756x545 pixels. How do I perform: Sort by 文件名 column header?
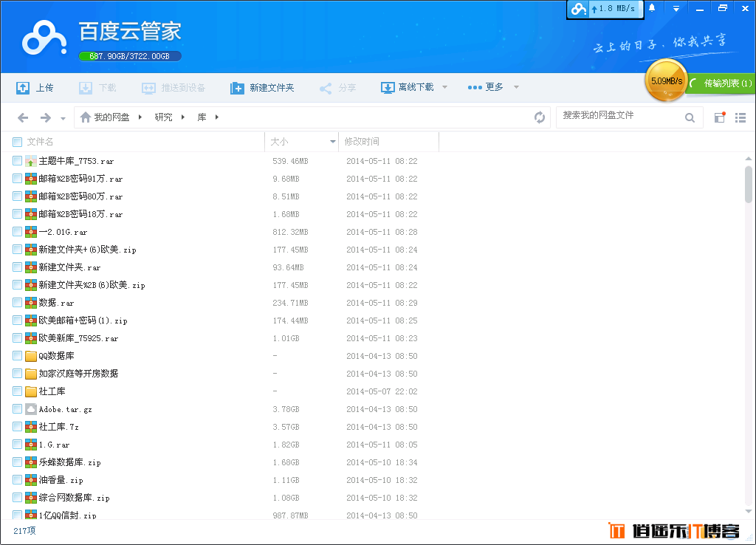(x=40, y=142)
